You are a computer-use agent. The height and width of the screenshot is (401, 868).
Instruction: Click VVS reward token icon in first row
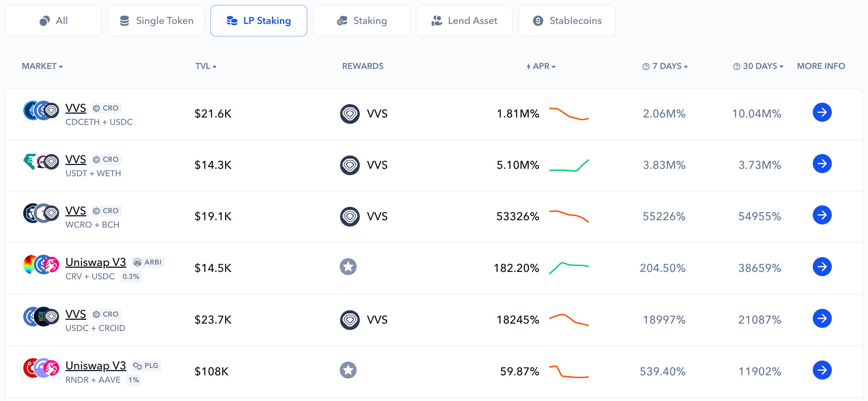[350, 114]
